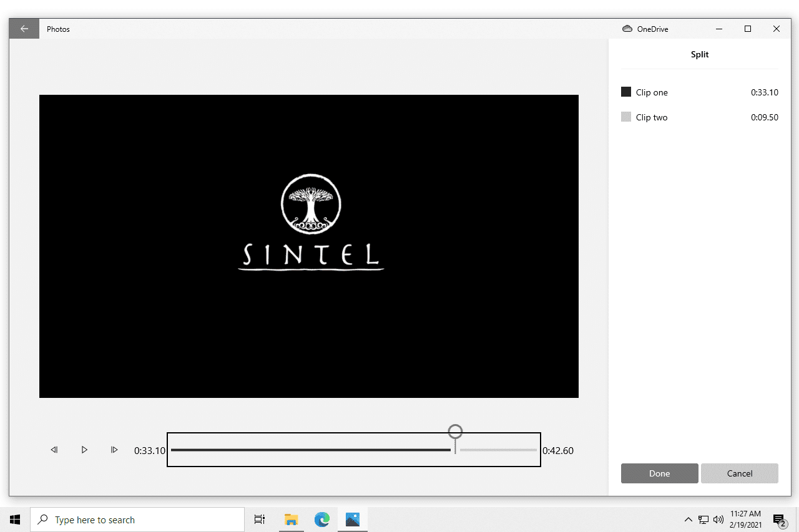The image size is (799, 532).
Task: Click the Photos app taskbar icon
Action: (x=352, y=520)
